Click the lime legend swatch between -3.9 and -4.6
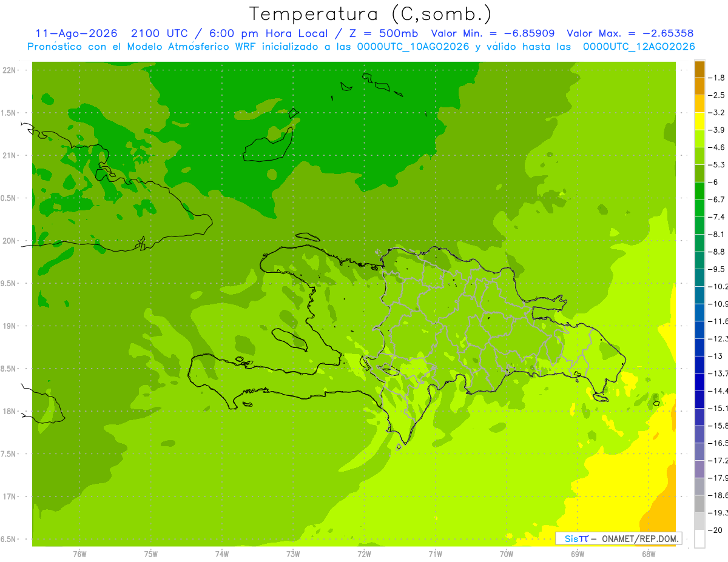This screenshot has width=728, height=562. pyautogui.click(x=699, y=139)
